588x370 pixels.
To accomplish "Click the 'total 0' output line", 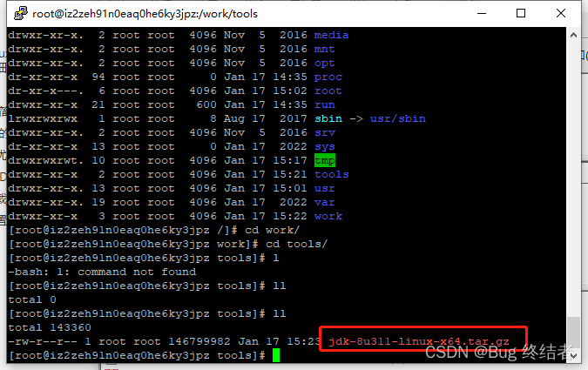I will 32,299.
